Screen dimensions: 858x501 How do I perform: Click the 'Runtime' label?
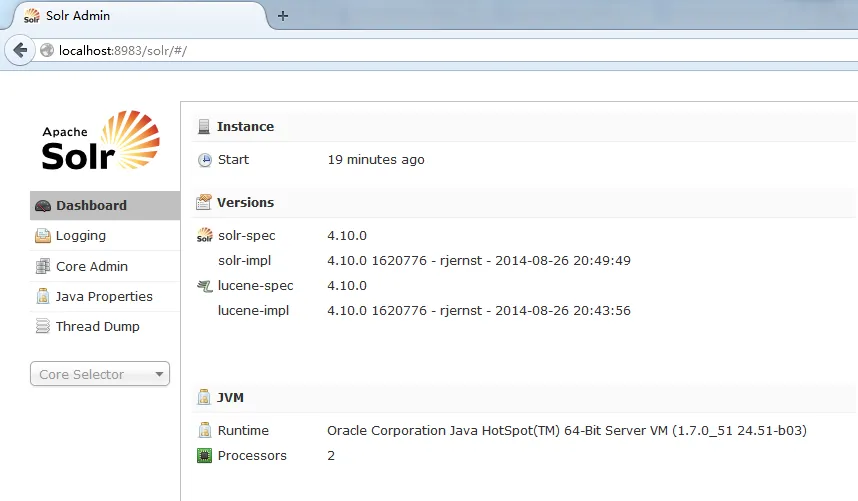click(244, 431)
